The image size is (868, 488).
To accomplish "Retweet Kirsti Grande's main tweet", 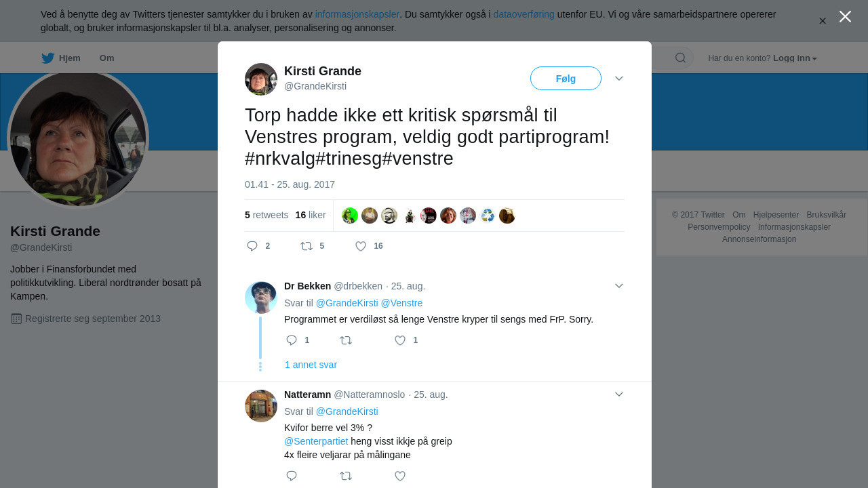I will point(307,246).
